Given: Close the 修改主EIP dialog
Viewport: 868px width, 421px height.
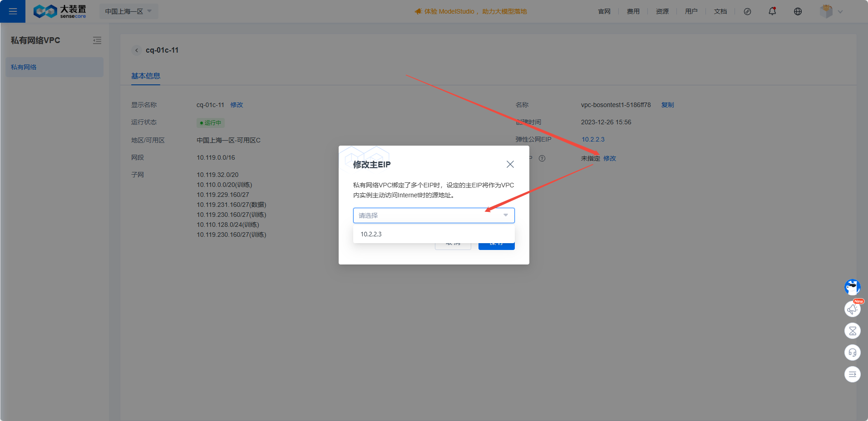Looking at the screenshot, I should coord(510,164).
